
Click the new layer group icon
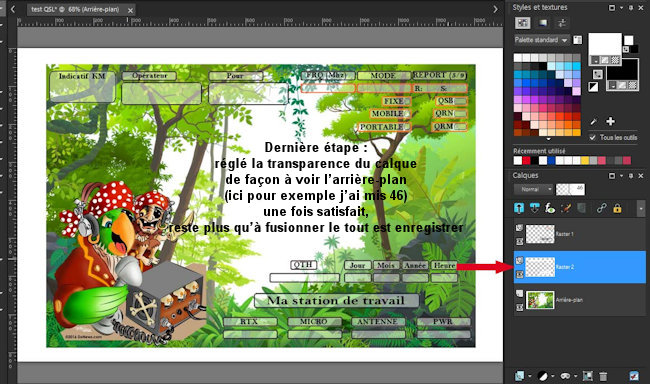[587, 376]
